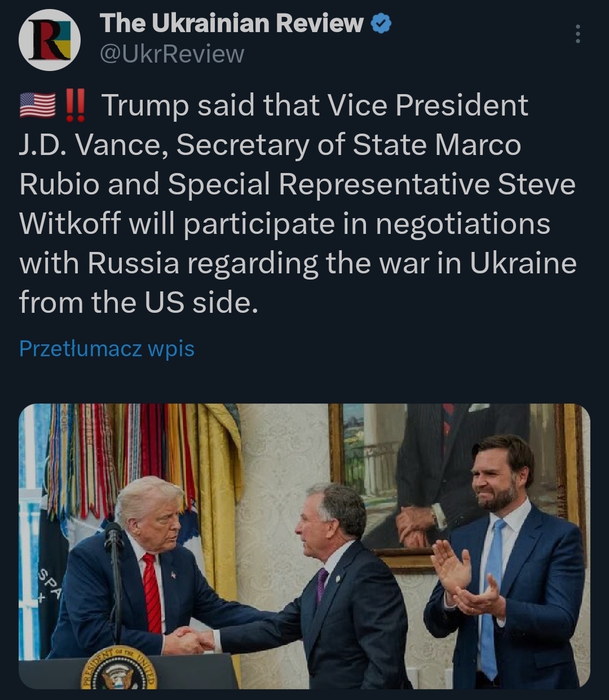Viewport: 609px width, 700px height.
Task: Click the red double exclamation emoji
Action: pos(76,105)
